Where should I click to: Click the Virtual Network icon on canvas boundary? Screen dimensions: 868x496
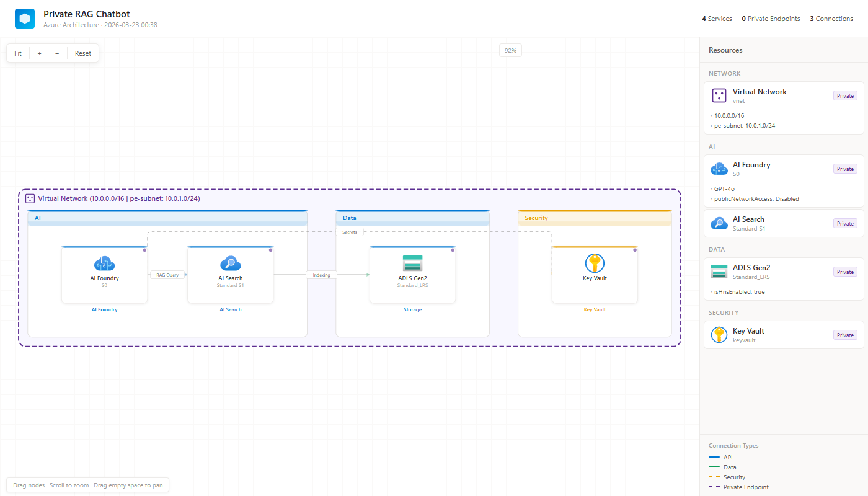point(30,198)
